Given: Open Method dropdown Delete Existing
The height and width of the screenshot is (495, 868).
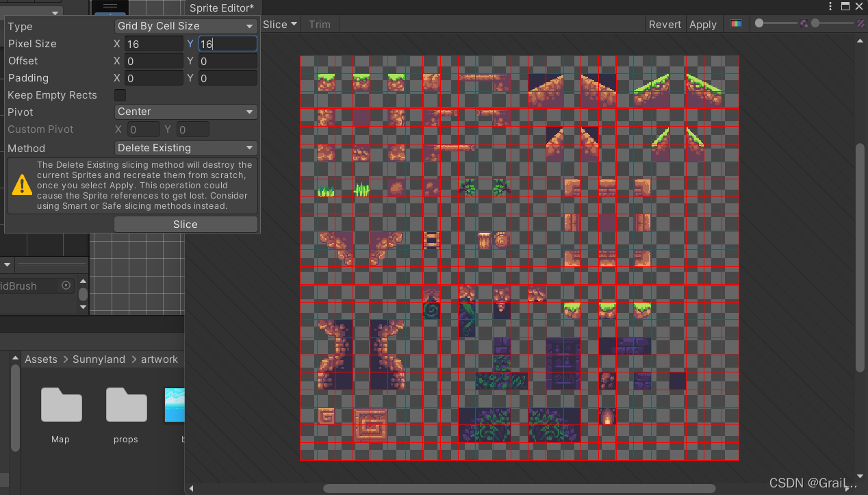Looking at the screenshot, I should coord(186,148).
